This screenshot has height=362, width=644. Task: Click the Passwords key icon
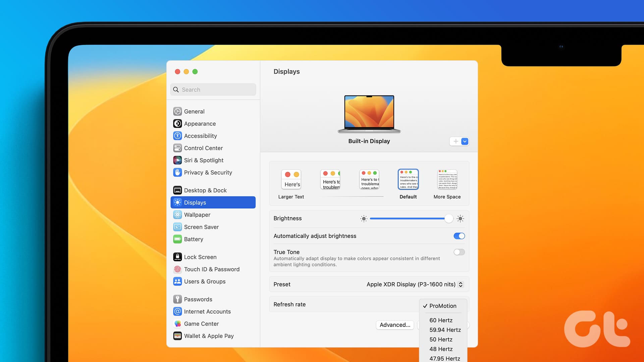177,299
